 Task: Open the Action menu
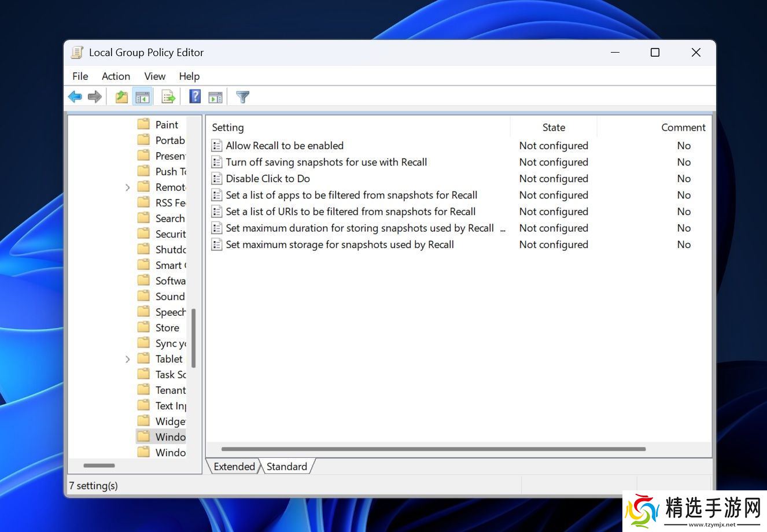pyautogui.click(x=116, y=76)
